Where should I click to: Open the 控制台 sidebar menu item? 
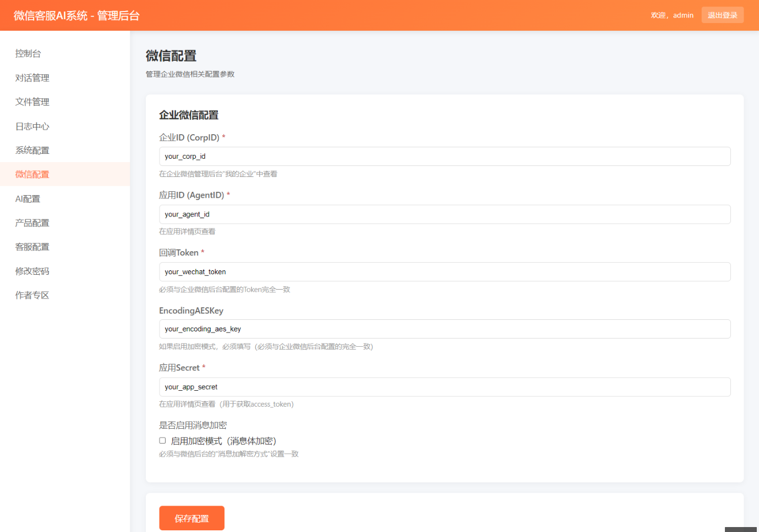point(28,53)
